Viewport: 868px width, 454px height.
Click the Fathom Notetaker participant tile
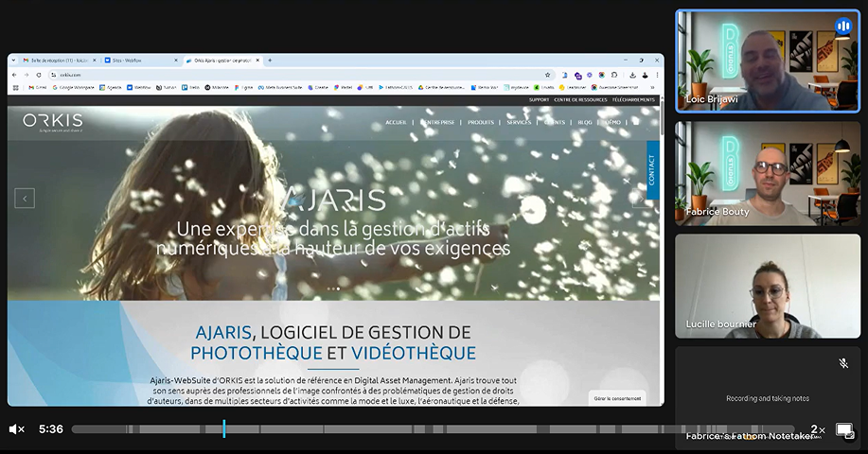click(768, 398)
